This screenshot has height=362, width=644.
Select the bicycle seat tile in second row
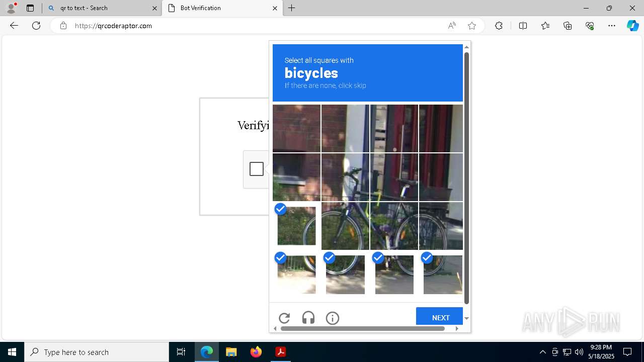(394, 177)
